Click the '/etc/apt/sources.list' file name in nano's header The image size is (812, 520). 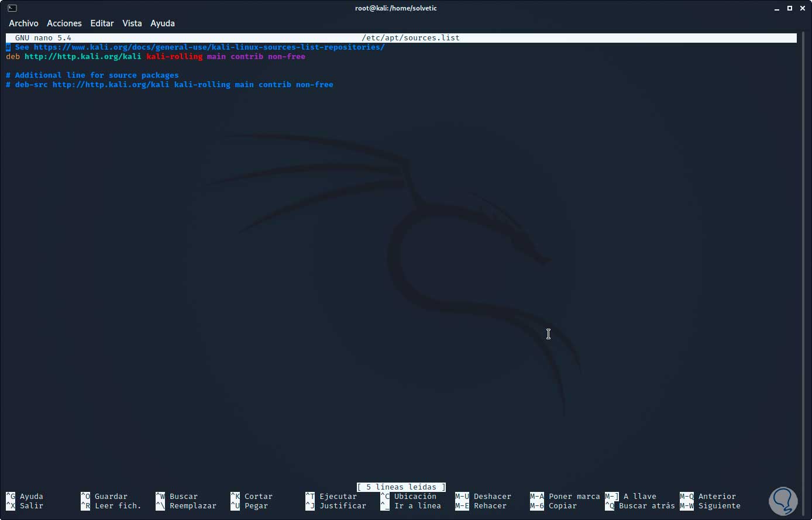[x=411, y=38]
